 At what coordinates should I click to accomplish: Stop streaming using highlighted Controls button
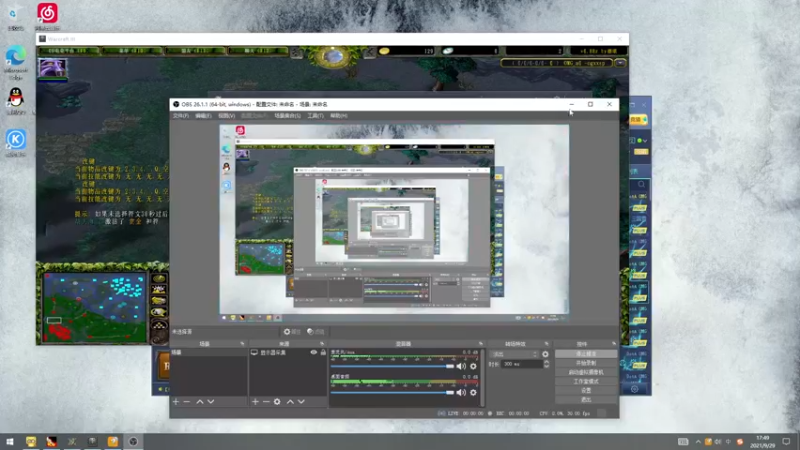click(586, 354)
